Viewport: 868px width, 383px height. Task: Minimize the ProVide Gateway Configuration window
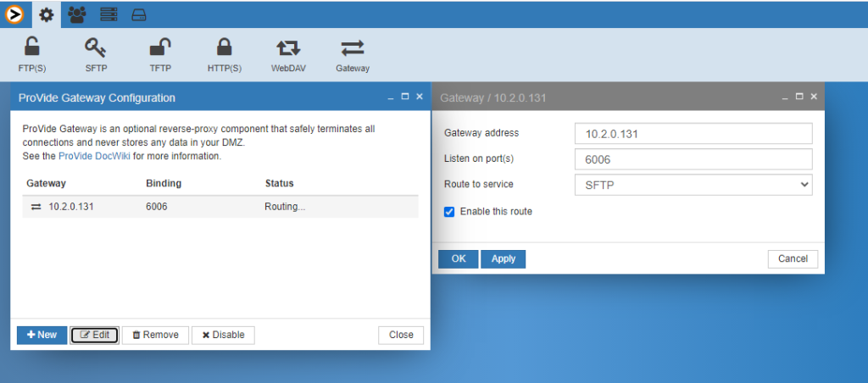[391, 97]
